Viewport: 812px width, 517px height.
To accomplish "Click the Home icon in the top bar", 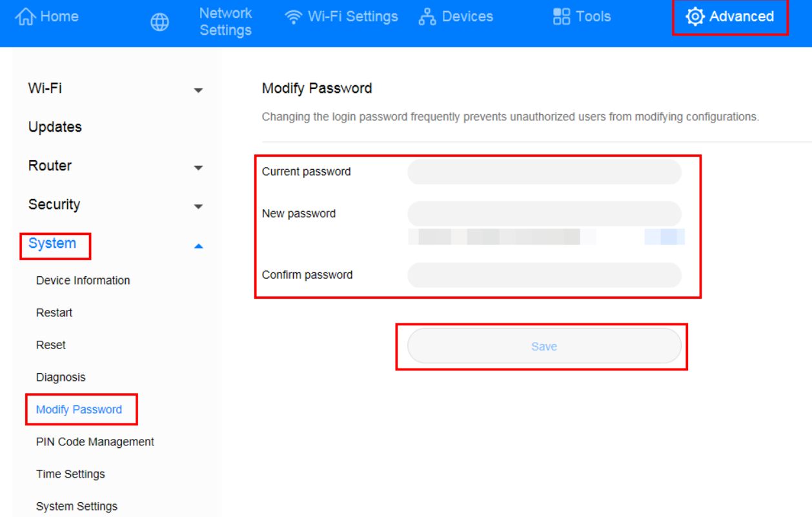I will [26, 16].
